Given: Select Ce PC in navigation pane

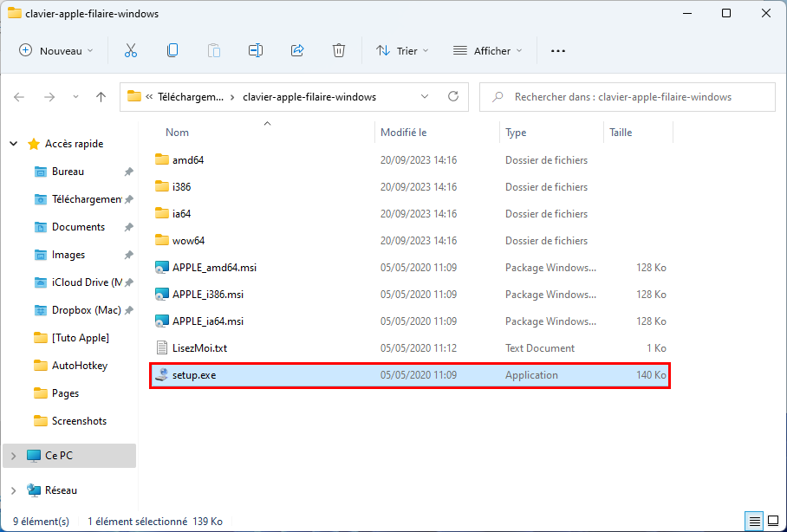Looking at the screenshot, I should 69,456.
